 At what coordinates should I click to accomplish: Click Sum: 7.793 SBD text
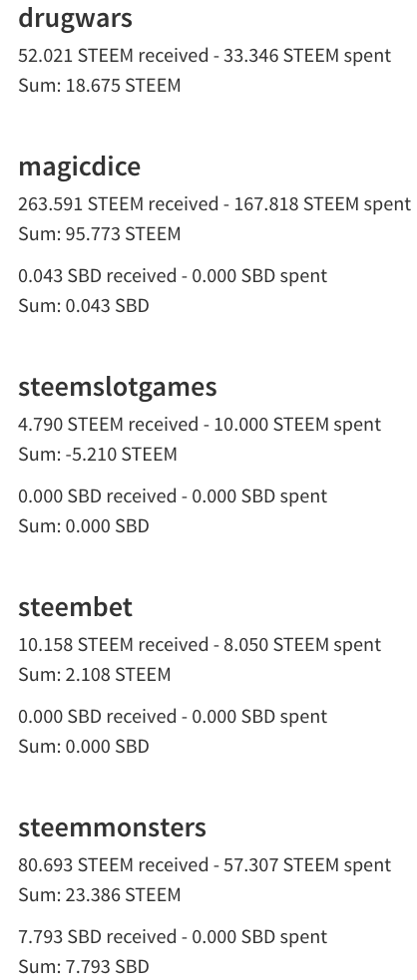tap(84, 967)
